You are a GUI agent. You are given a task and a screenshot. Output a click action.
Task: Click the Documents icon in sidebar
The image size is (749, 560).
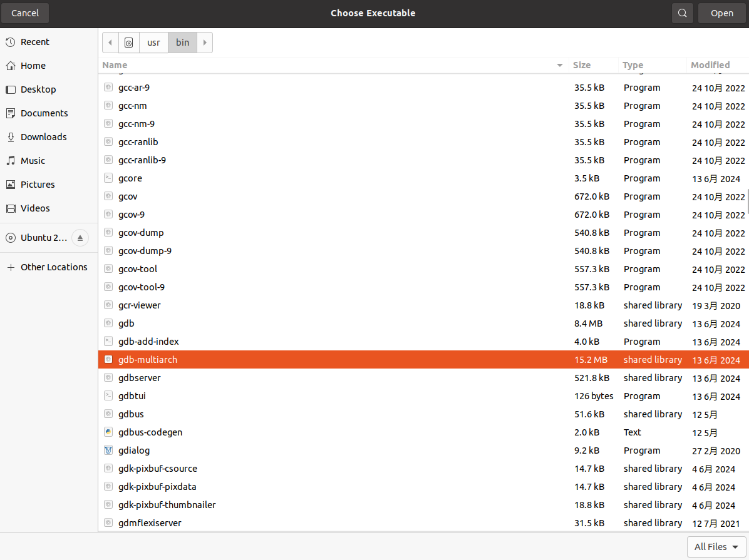11,113
